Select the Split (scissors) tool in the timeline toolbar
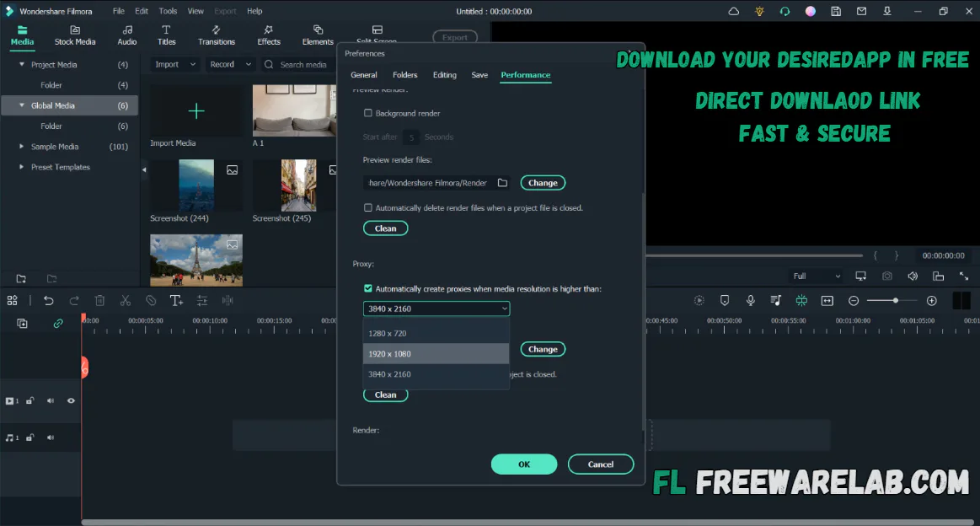Screen dimensions: 980x526 pos(125,300)
